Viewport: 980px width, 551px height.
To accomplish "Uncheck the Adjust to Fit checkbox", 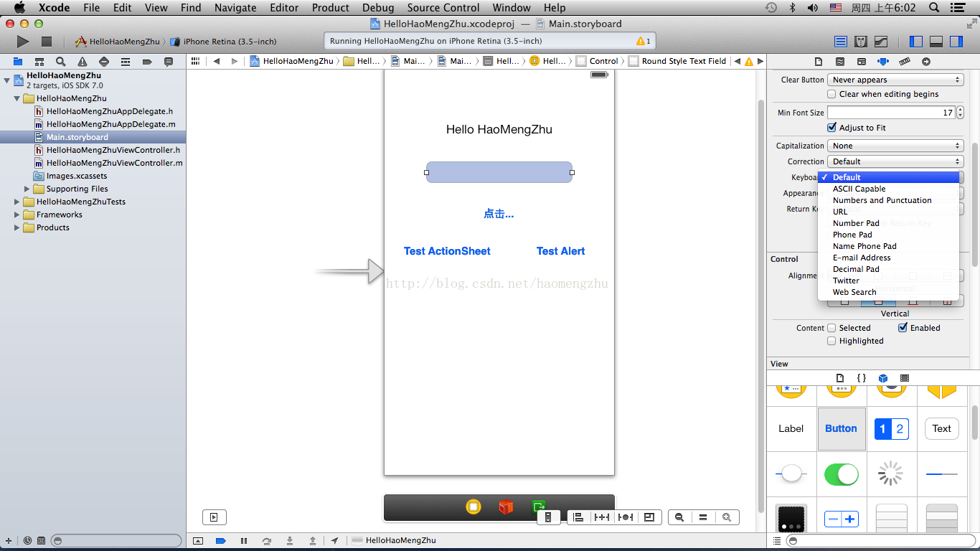I will [831, 128].
